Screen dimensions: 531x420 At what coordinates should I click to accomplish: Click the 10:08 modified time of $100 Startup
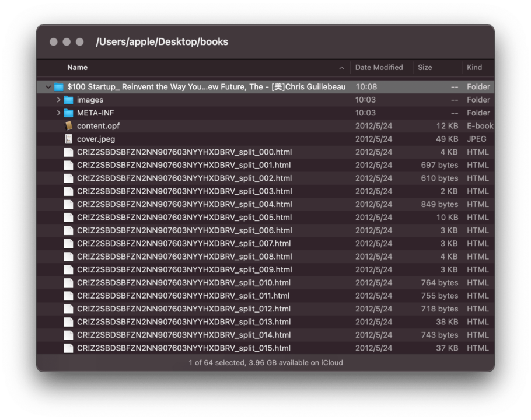366,87
